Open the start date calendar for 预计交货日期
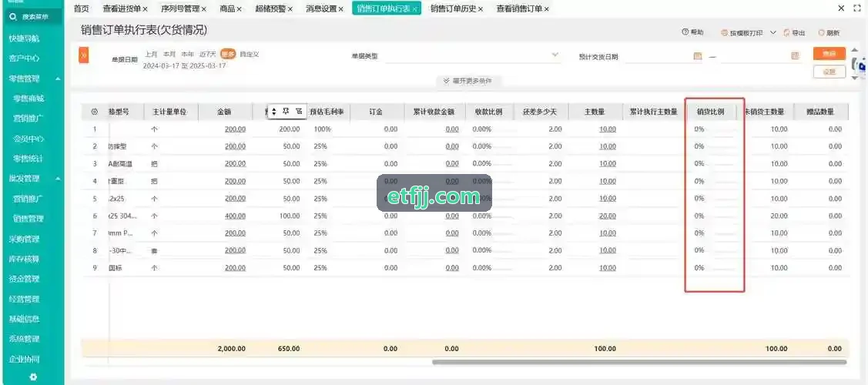The width and height of the screenshot is (868, 385). click(698, 56)
